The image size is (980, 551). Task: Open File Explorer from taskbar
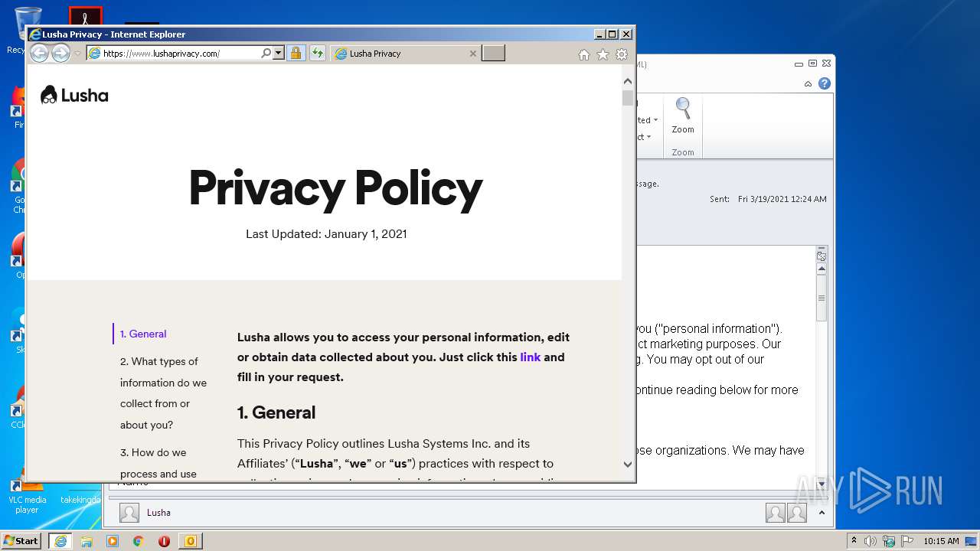click(87, 541)
